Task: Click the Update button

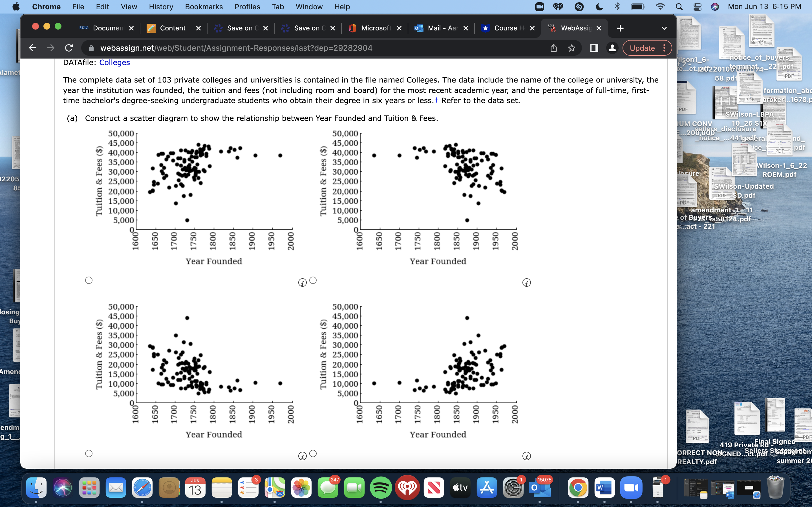Action: (642, 48)
